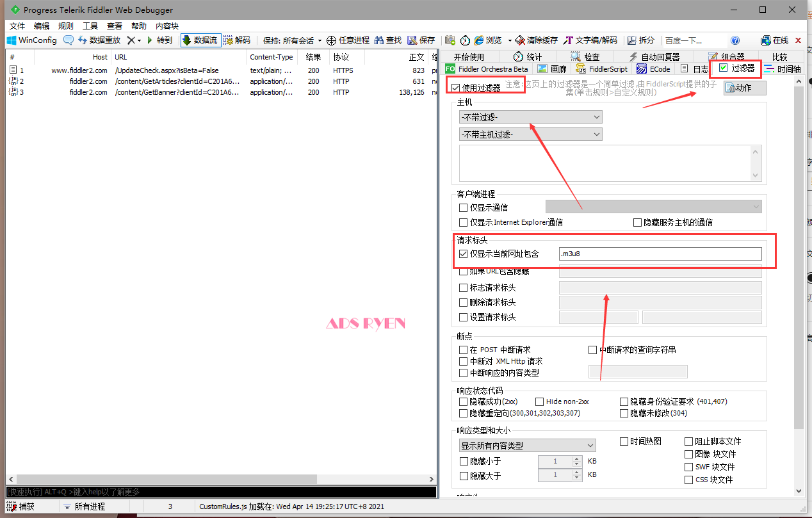
Task: Click 所有进程 process filter in status bar
Action: pos(84,506)
